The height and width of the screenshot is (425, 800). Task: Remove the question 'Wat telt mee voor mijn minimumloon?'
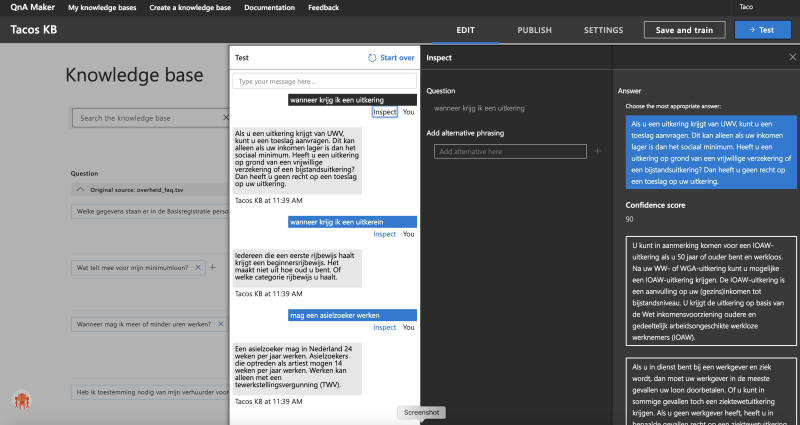point(198,267)
